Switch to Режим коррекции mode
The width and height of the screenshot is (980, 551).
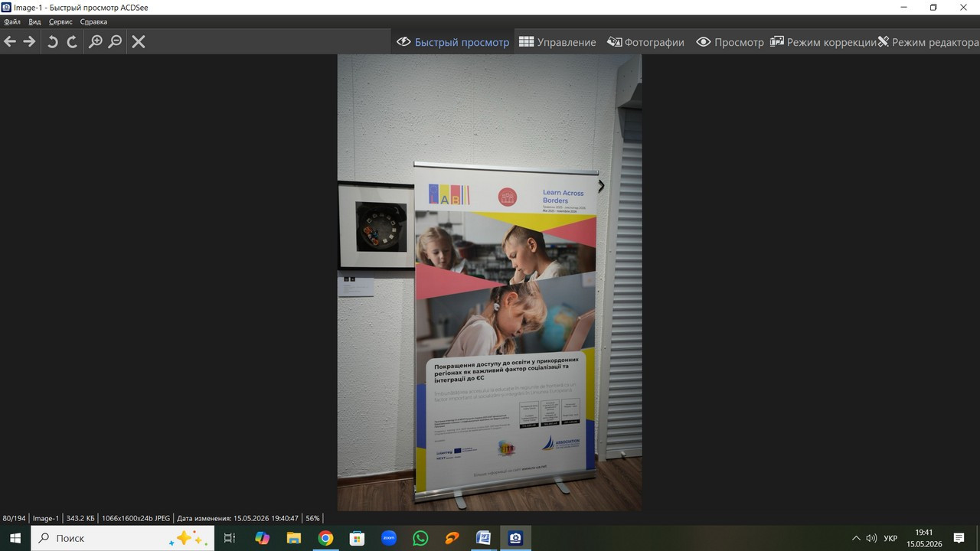[823, 42]
